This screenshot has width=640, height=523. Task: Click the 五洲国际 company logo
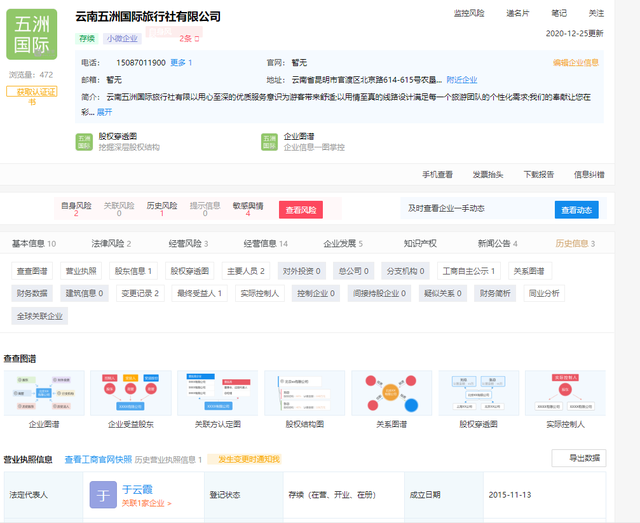coord(31,34)
